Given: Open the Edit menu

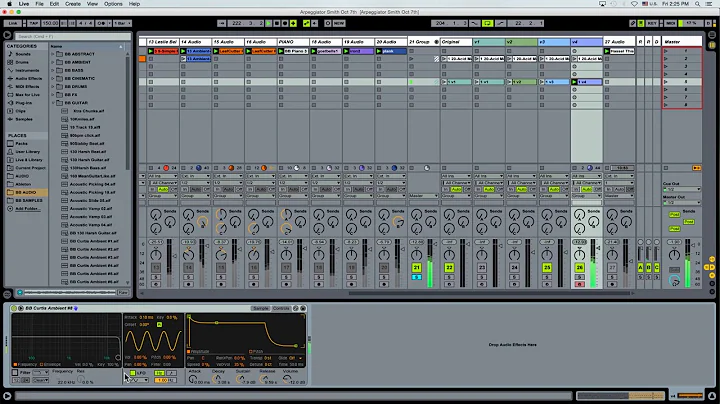Looking at the screenshot, I should tap(54, 4).
